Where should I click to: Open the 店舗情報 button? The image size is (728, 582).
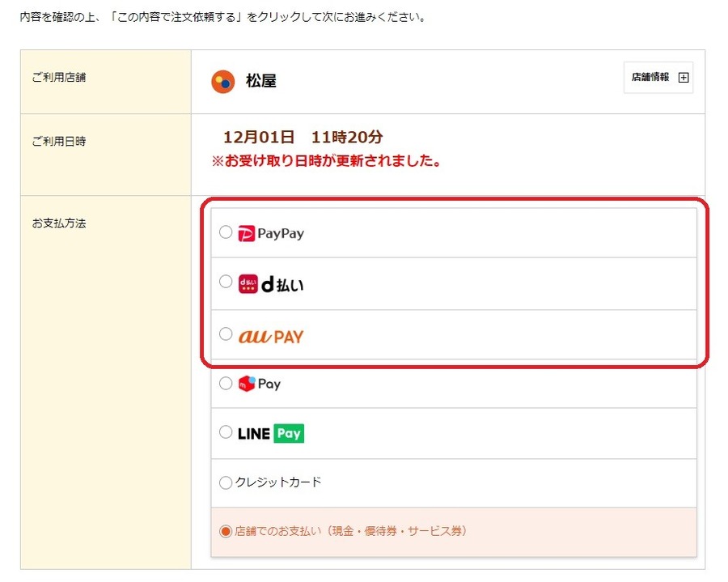tap(658, 78)
